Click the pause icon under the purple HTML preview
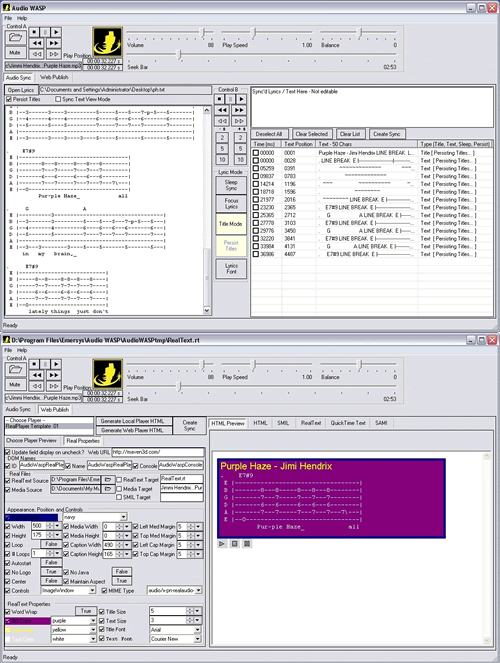500x663 pixels. pos(247,544)
